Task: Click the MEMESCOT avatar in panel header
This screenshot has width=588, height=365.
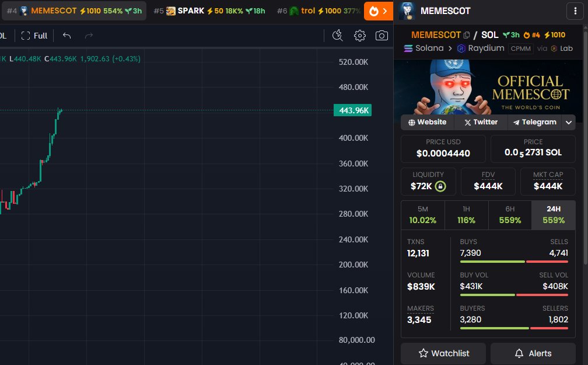Action: coord(407,11)
